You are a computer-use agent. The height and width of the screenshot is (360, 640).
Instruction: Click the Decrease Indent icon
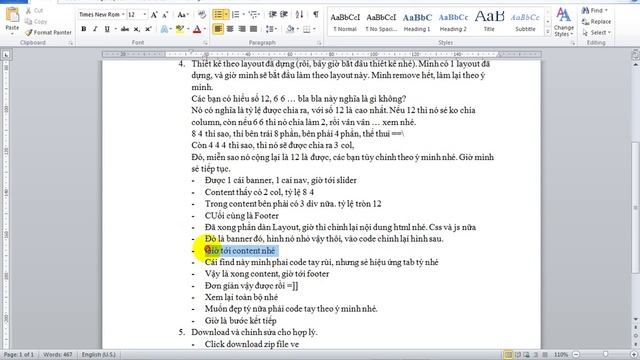click(272, 15)
